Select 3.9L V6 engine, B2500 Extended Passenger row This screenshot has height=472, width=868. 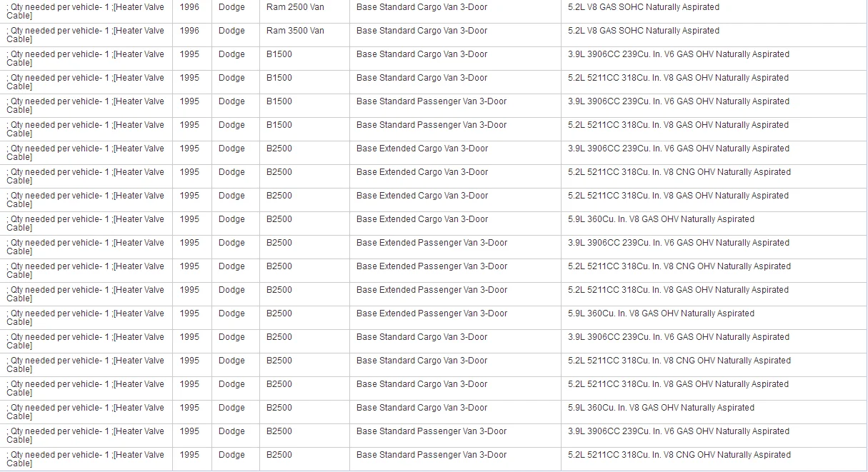pyautogui.click(x=679, y=243)
